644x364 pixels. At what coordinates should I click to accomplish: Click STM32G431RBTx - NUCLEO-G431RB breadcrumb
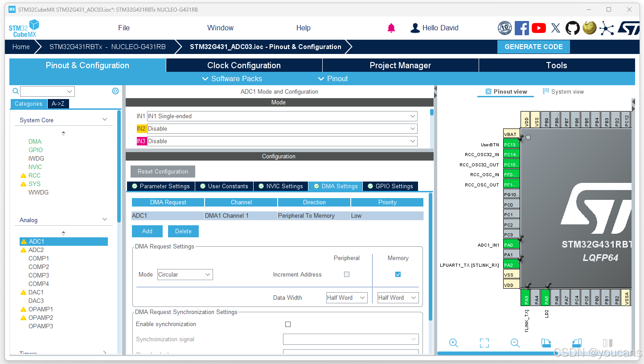[107, 47]
